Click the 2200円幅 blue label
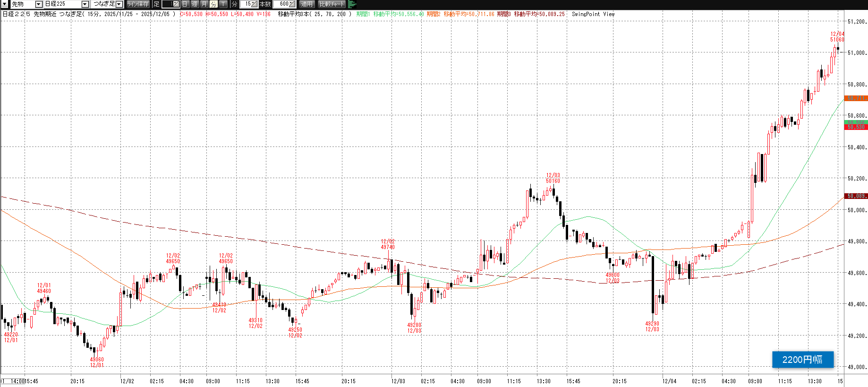This screenshot has height=387, width=868. pos(802,360)
